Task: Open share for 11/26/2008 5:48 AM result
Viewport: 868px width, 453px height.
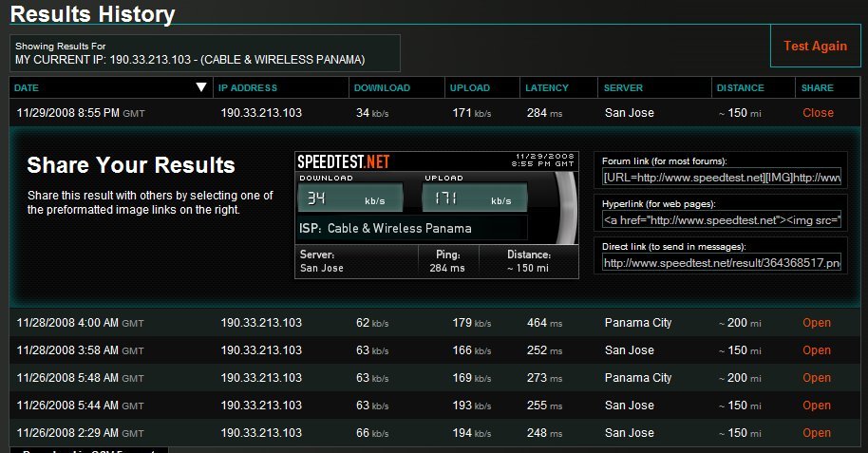Action: click(x=817, y=378)
